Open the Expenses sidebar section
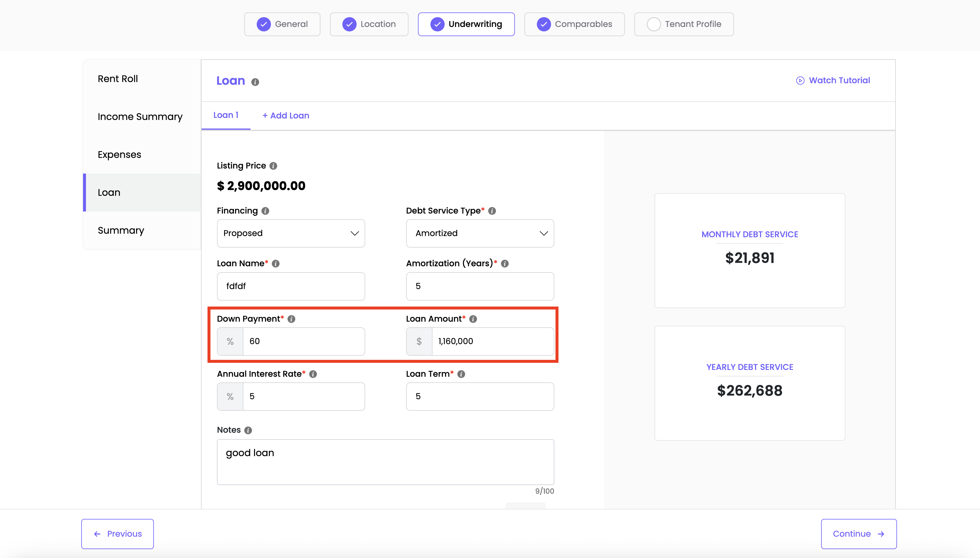 (x=119, y=154)
